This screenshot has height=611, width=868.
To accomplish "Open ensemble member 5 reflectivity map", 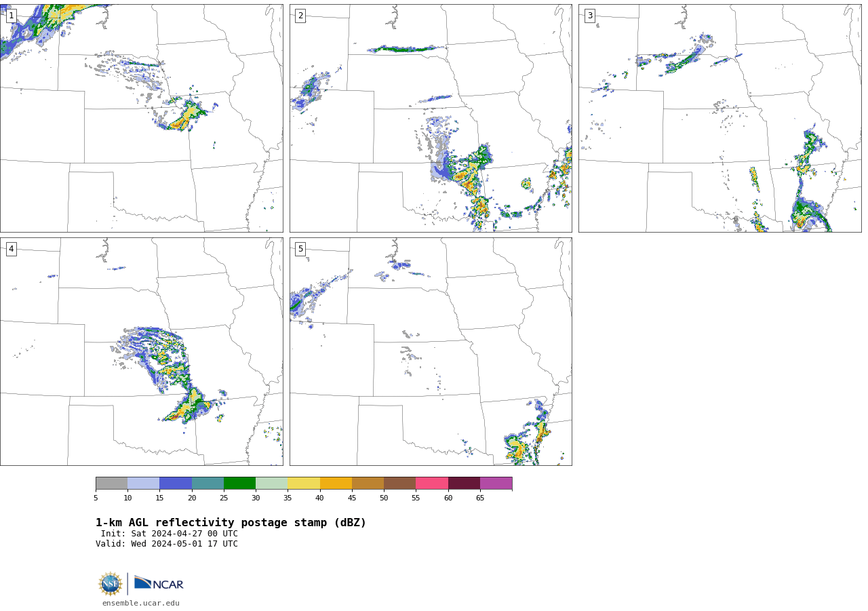I will [x=431, y=351].
